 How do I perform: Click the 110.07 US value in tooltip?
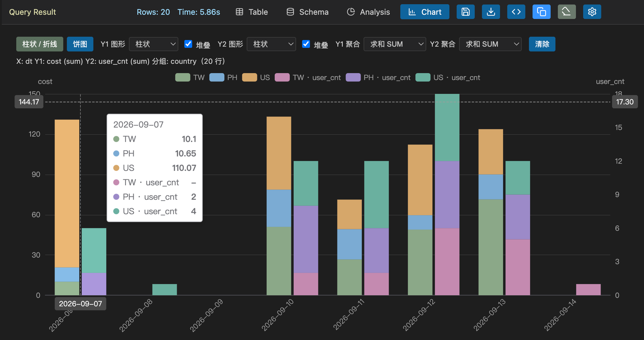tap(184, 168)
